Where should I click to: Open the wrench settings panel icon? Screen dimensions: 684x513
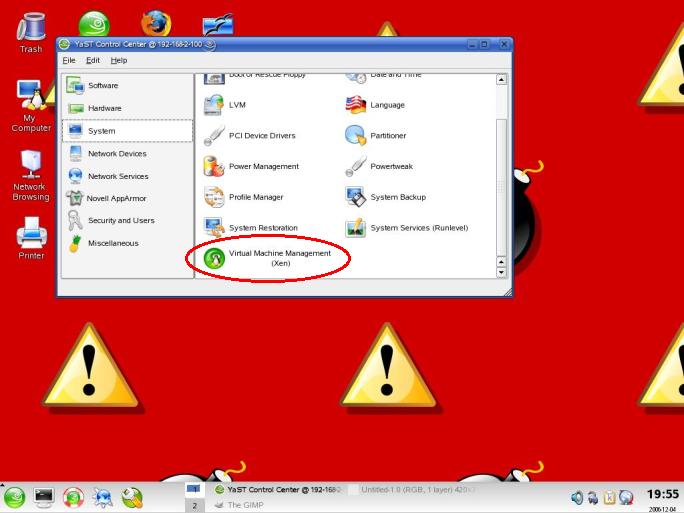[132, 498]
